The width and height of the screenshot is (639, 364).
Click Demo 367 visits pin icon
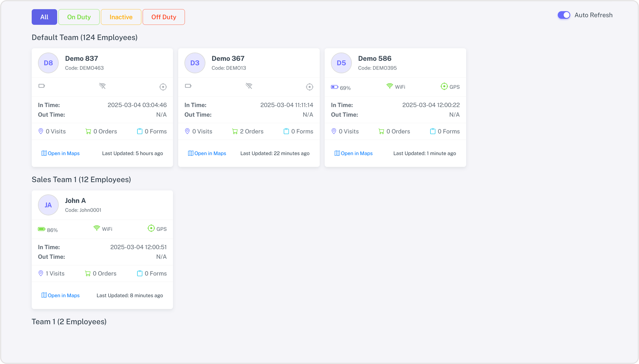click(x=187, y=131)
